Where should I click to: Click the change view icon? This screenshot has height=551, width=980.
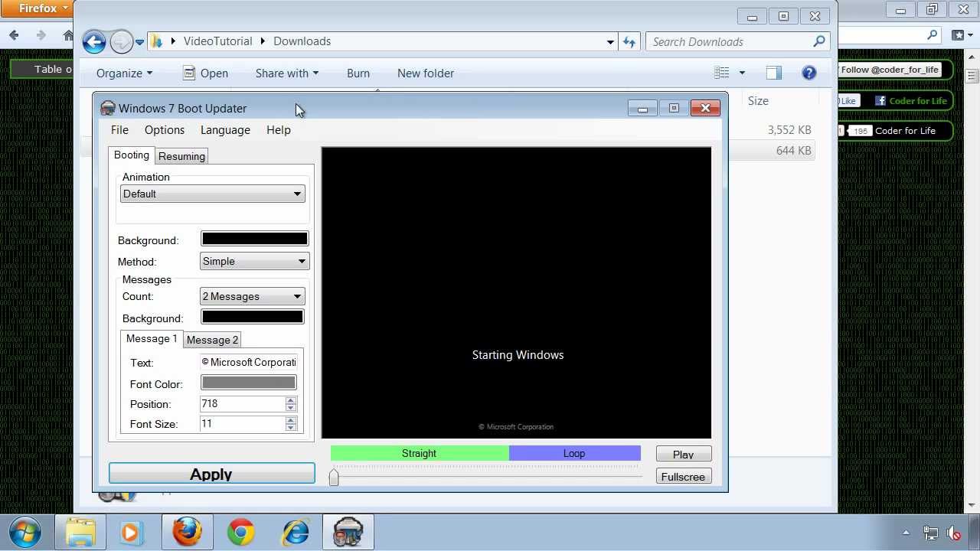coord(722,73)
